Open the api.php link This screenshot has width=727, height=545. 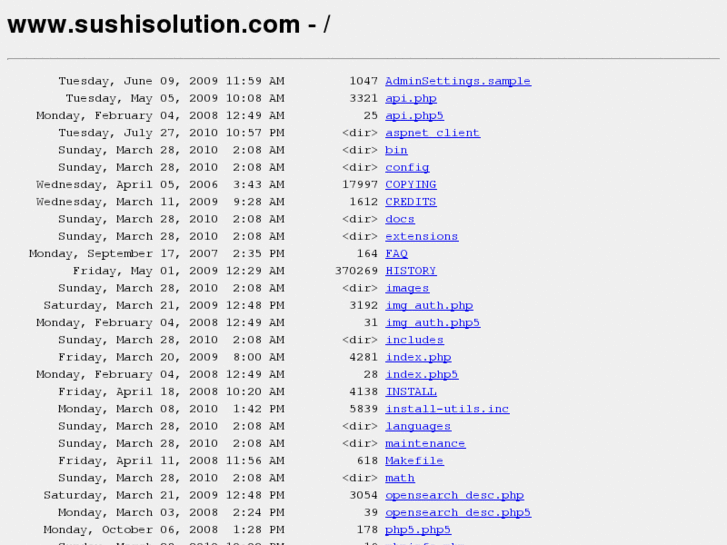click(x=411, y=98)
